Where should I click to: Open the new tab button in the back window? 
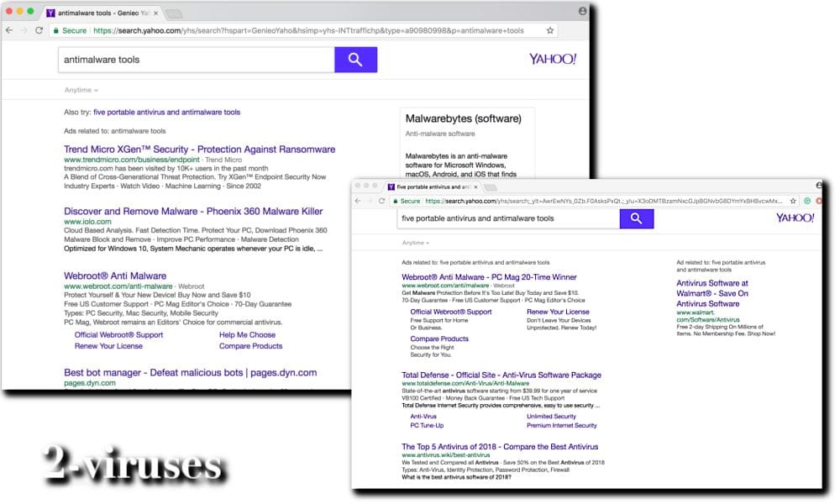coord(173,13)
